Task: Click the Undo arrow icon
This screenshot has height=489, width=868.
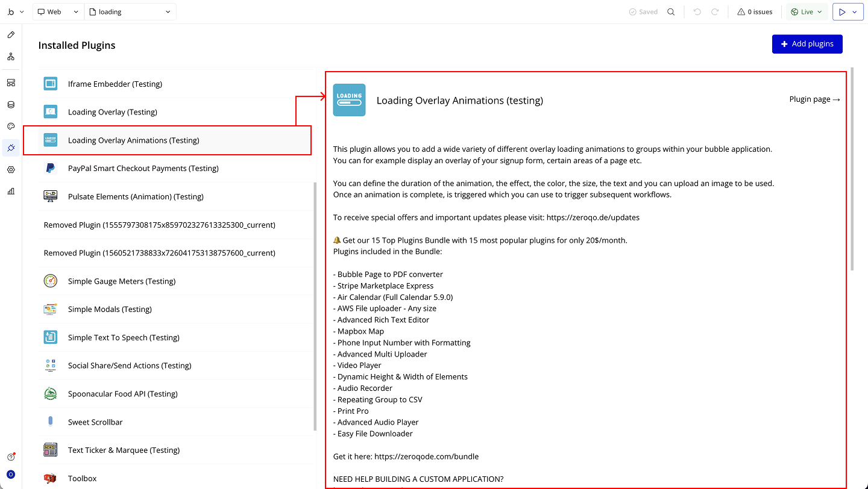Action: (697, 12)
